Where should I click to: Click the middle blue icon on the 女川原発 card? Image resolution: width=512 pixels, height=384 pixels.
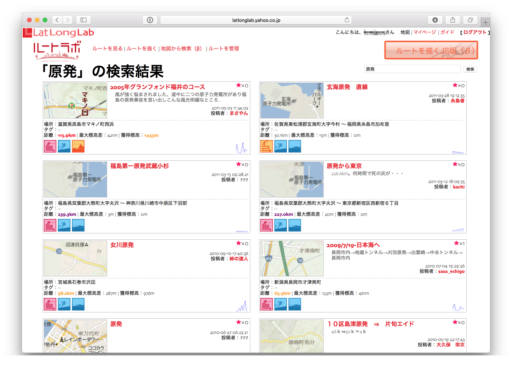64,304
